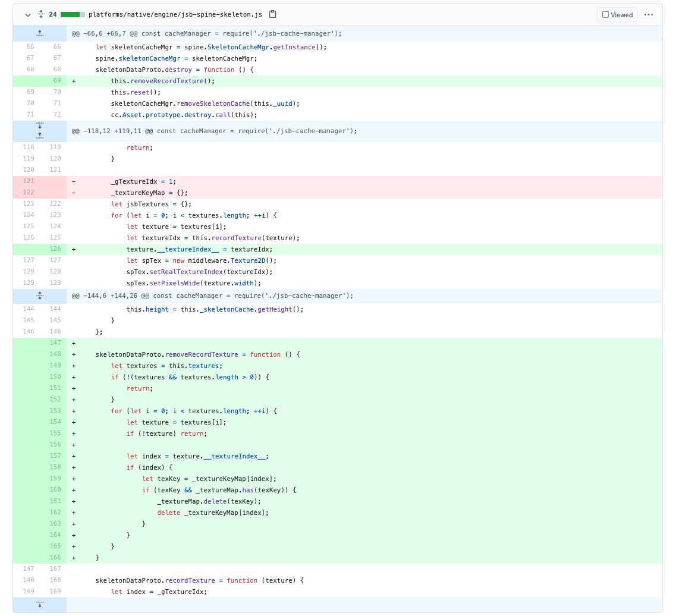The height and width of the screenshot is (616, 676).
Task: Collapse the jsb-spine-skeleton.js file diff
Action: click(x=27, y=15)
